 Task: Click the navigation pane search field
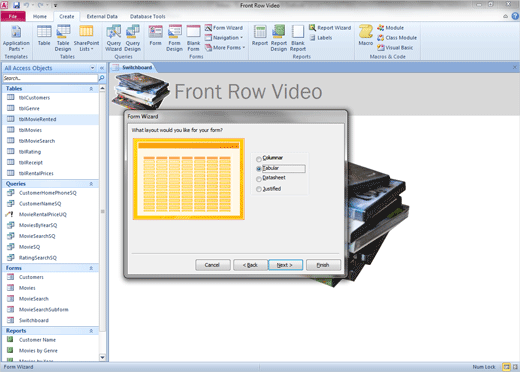click(x=50, y=78)
